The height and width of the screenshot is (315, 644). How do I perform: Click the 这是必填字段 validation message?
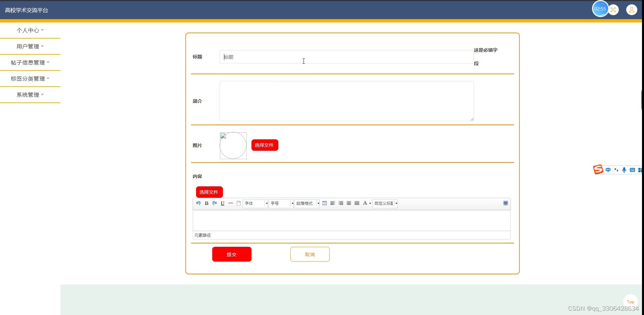486,56
